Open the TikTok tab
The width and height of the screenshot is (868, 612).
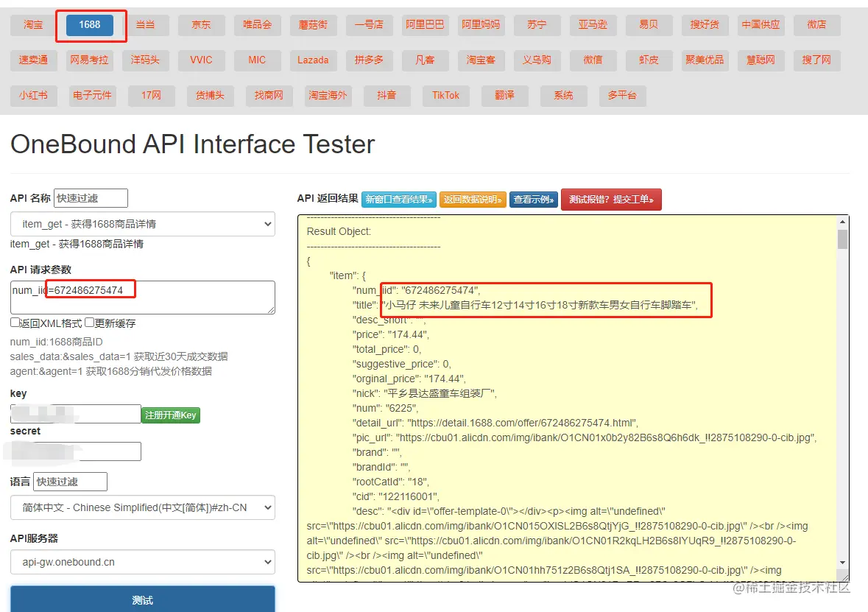445,96
